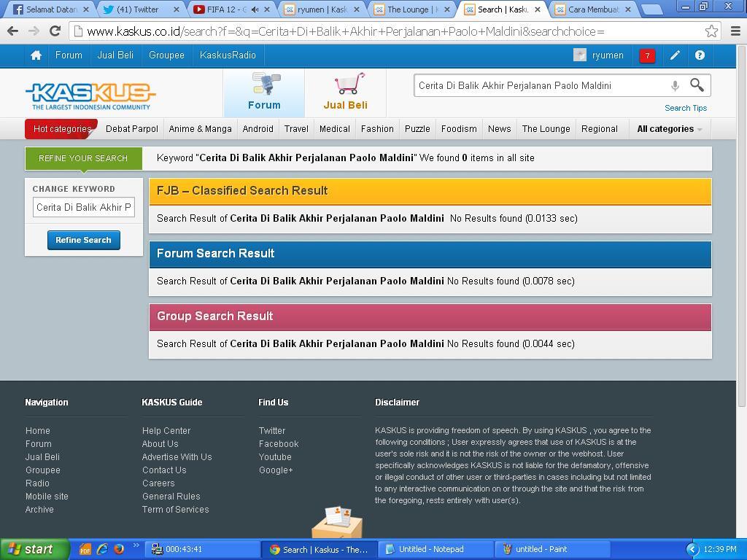
Task: Open KaskusRadio in the top navigation
Action: (x=228, y=55)
